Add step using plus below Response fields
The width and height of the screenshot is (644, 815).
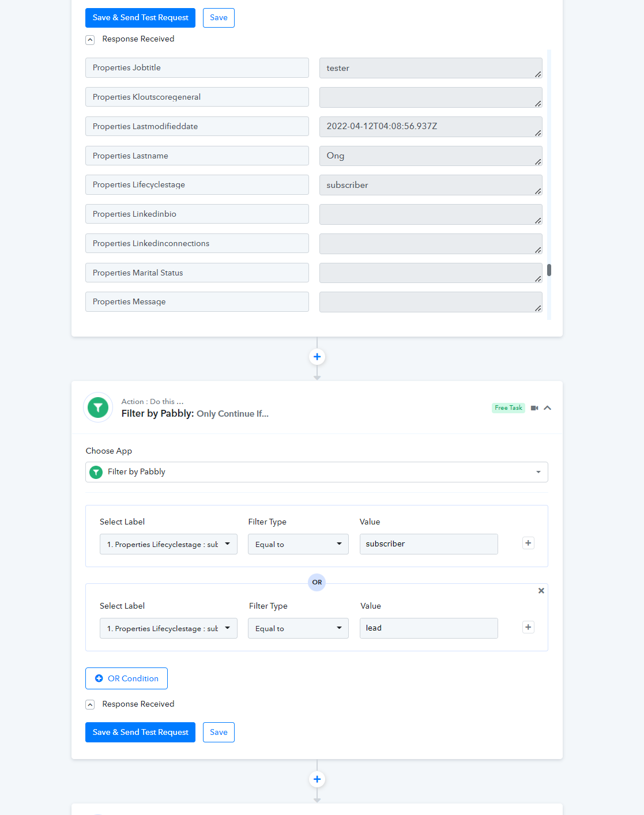(x=317, y=357)
